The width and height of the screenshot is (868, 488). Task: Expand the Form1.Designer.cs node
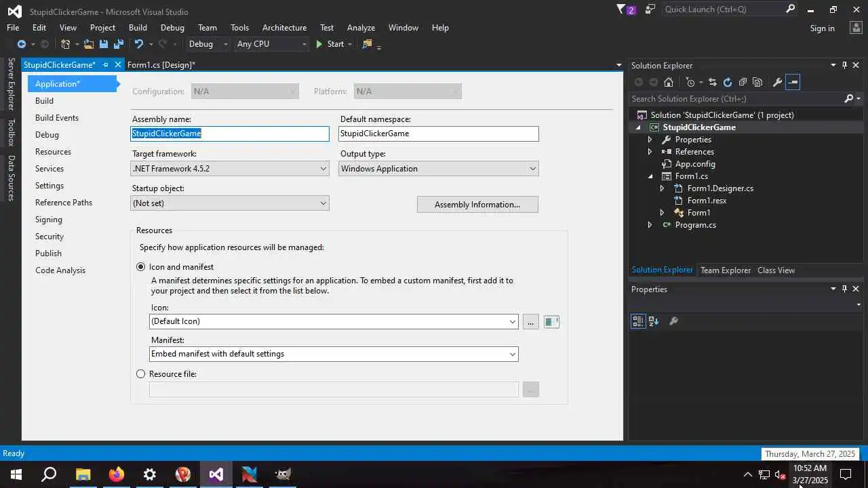[x=662, y=188]
